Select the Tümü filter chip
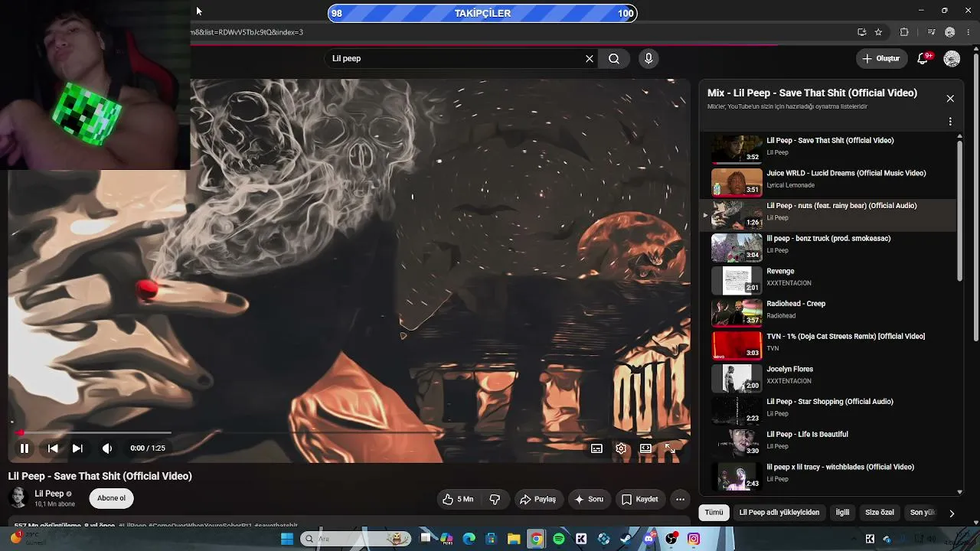Image resolution: width=980 pixels, height=551 pixels. [714, 513]
